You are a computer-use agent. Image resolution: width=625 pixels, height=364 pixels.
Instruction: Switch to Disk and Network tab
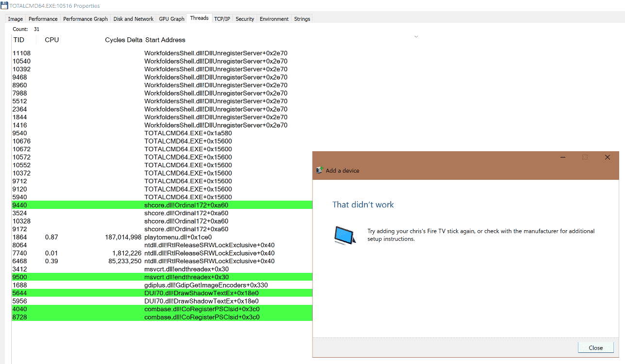[133, 19]
